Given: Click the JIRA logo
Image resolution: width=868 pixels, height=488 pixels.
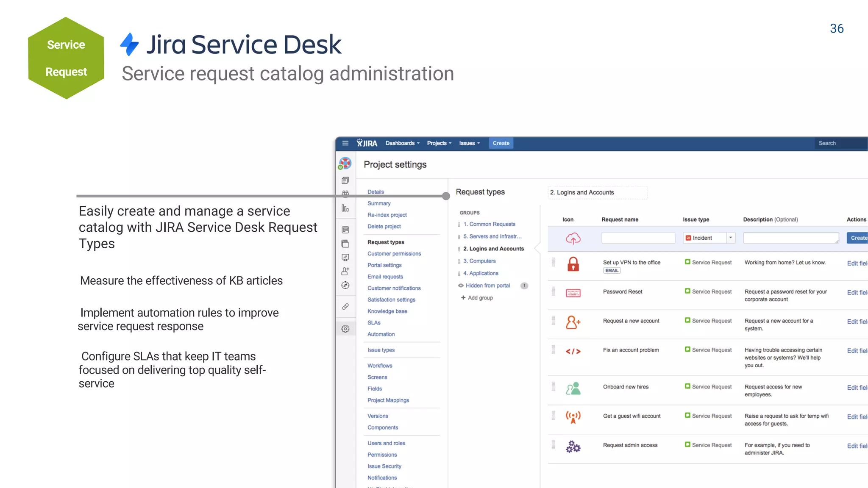Looking at the screenshot, I should click(367, 143).
